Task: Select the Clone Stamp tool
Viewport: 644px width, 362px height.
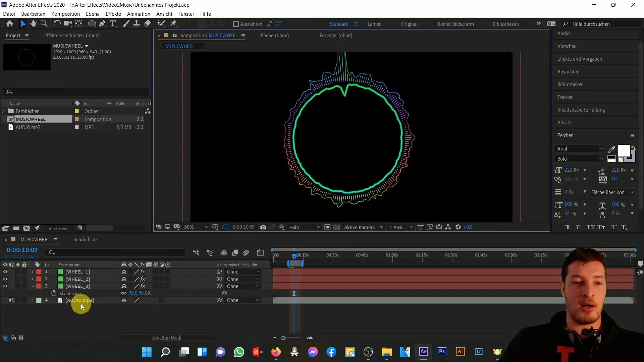Action: click(137, 24)
